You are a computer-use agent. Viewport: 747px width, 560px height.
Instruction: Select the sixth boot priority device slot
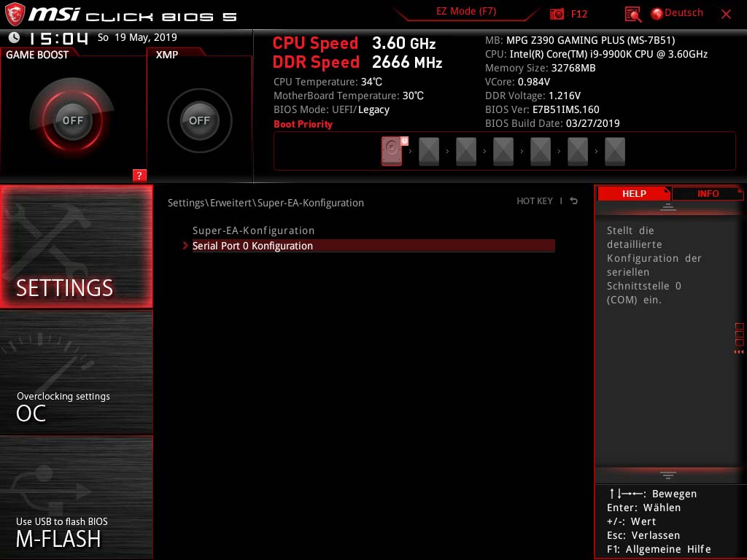point(578,152)
